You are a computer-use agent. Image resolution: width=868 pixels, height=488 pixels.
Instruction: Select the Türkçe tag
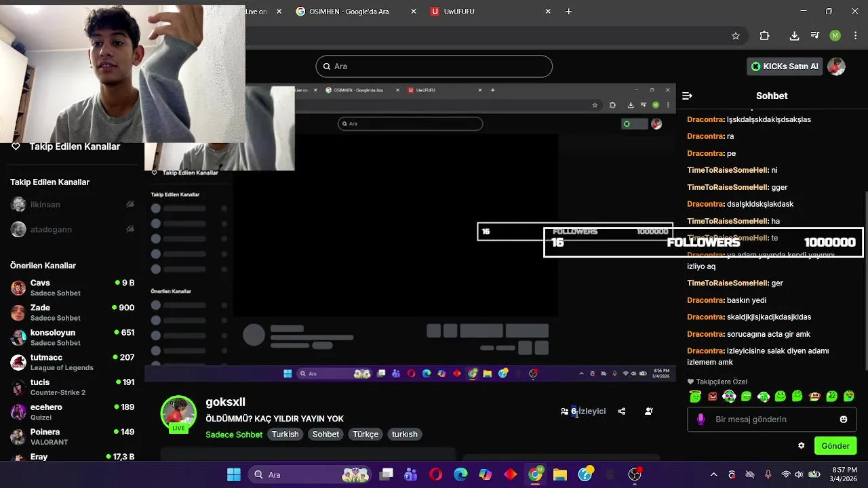[x=366, y=434]
